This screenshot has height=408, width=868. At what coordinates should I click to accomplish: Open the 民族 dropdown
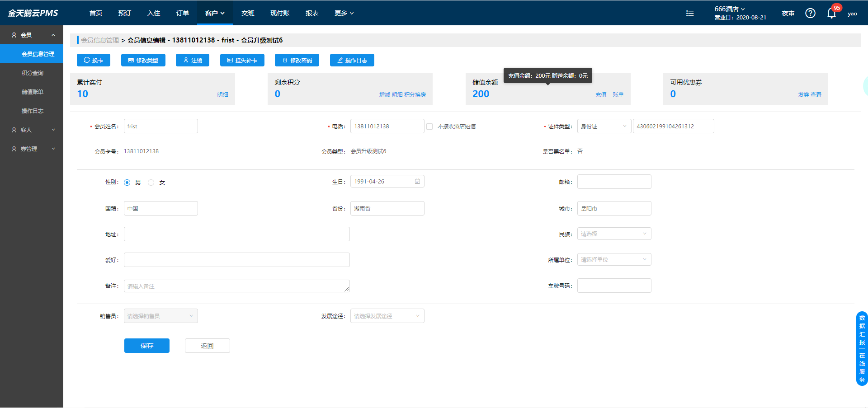pos(614,234)
